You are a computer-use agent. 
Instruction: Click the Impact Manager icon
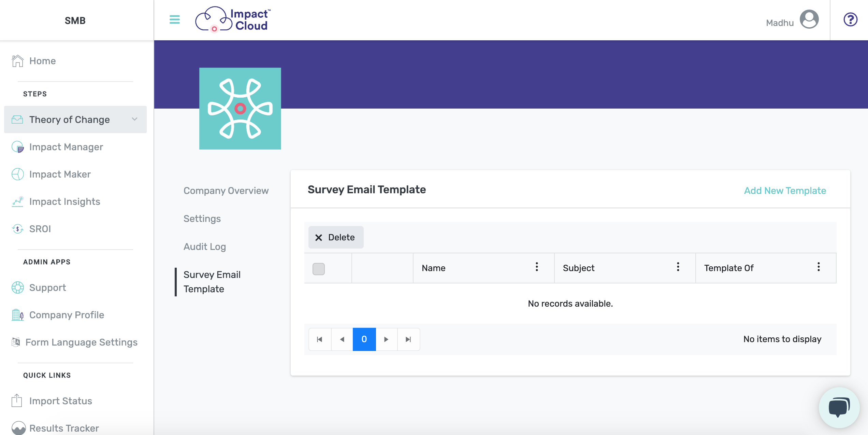pyautogui.click(x=17, y=147)
